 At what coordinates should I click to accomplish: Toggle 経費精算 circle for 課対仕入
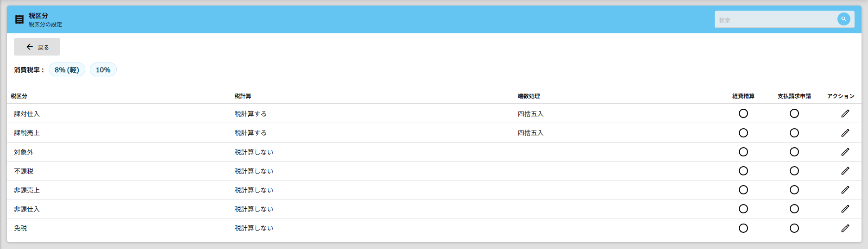(x=743, y=113)
